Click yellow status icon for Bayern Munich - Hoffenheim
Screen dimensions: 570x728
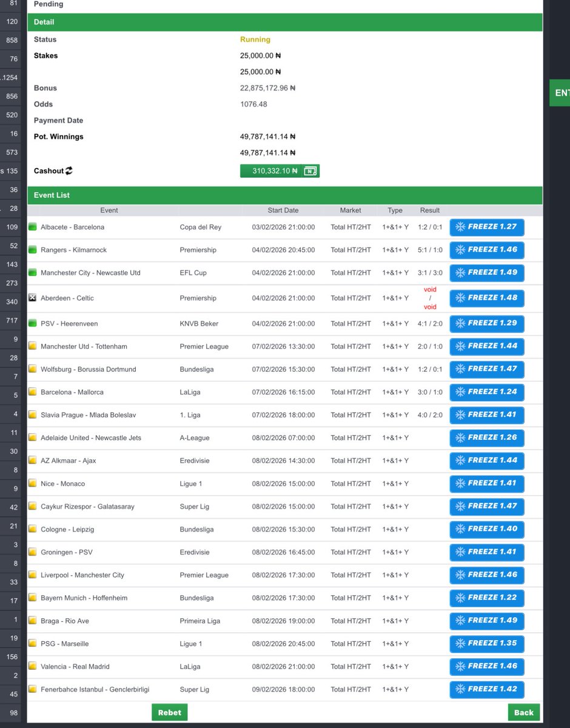tap(33, 598)
